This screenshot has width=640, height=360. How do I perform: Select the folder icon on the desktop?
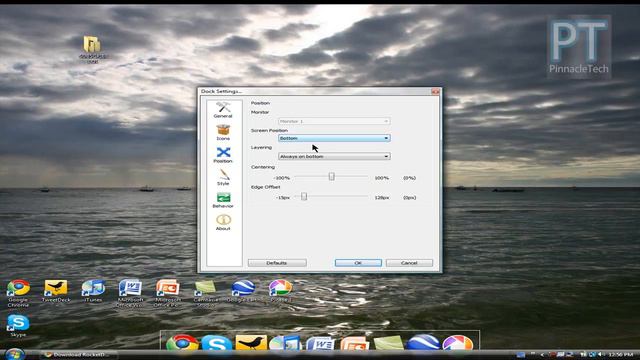93,49
